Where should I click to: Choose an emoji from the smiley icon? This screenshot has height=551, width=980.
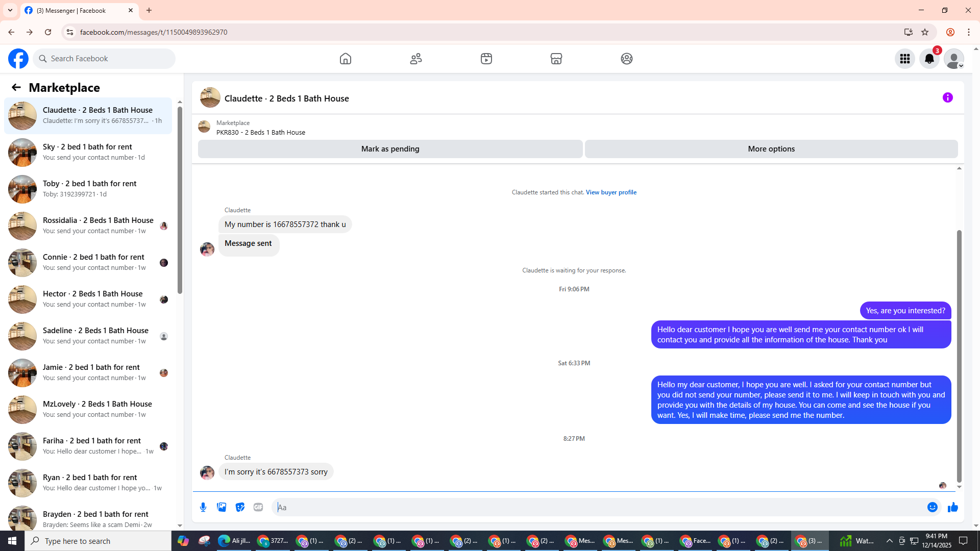click(x=932, y=507)
